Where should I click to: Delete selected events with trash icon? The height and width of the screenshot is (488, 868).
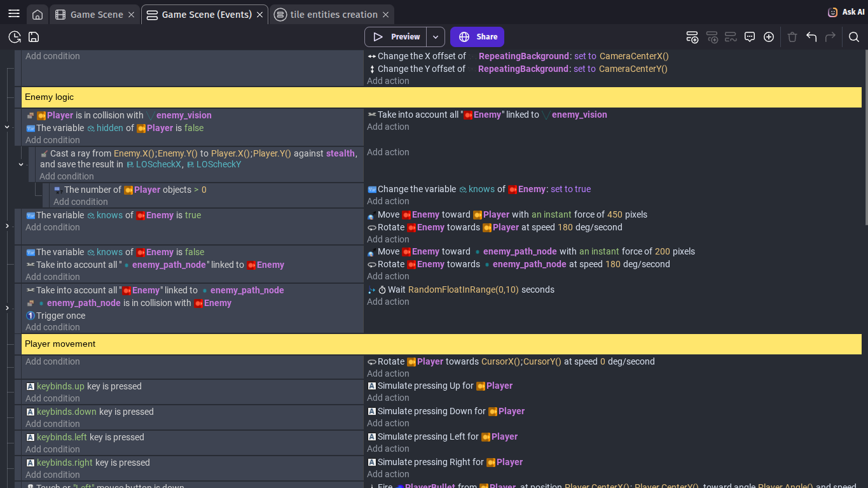(x=792, y=37)
